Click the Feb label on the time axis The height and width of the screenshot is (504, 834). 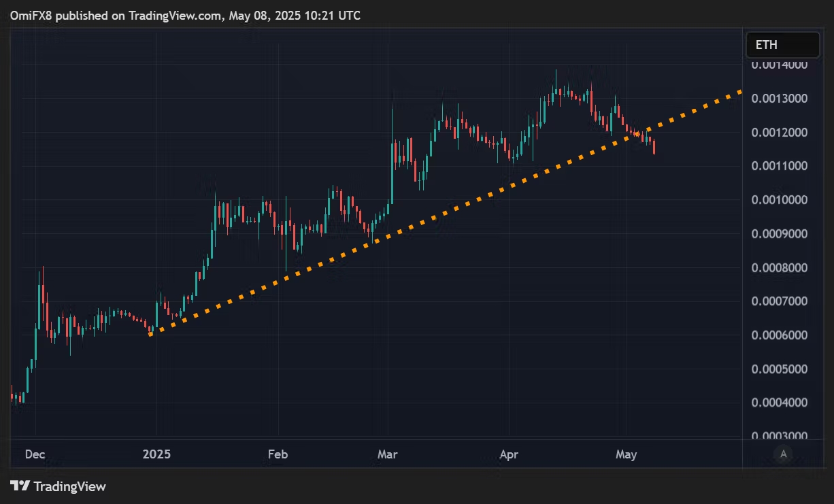[278, 454]
